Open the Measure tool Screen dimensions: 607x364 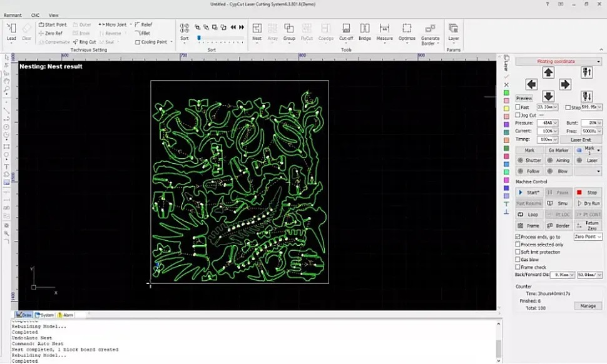[385, 30]
